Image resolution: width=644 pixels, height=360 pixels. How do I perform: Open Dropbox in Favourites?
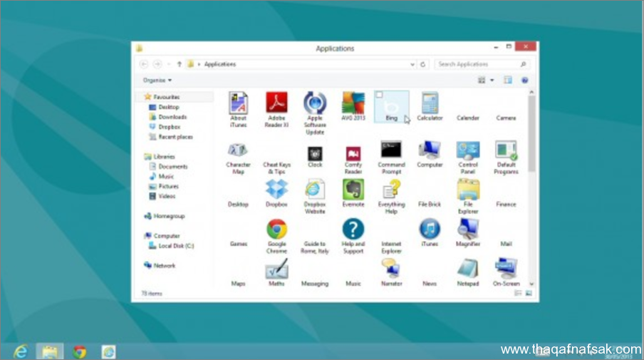tap(170, 127)
